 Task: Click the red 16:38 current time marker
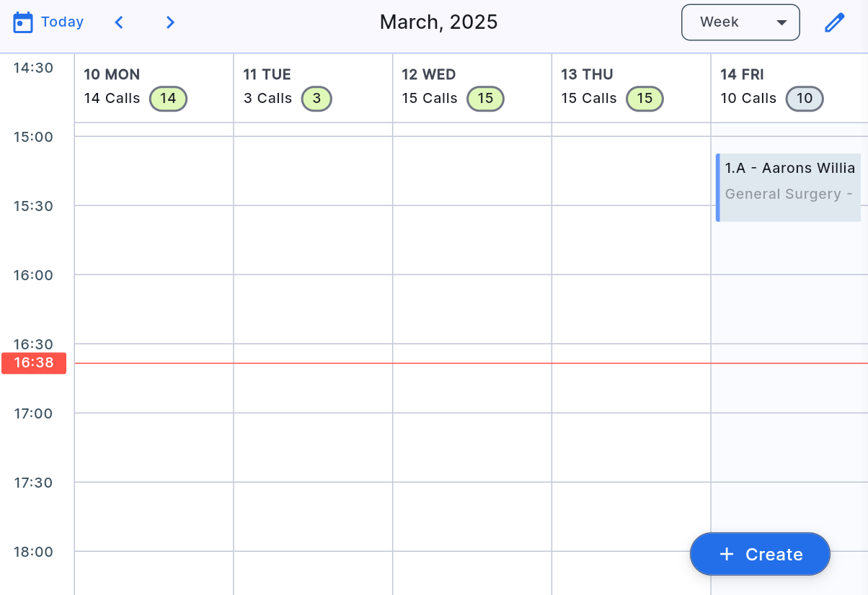[x=34, y=363]
